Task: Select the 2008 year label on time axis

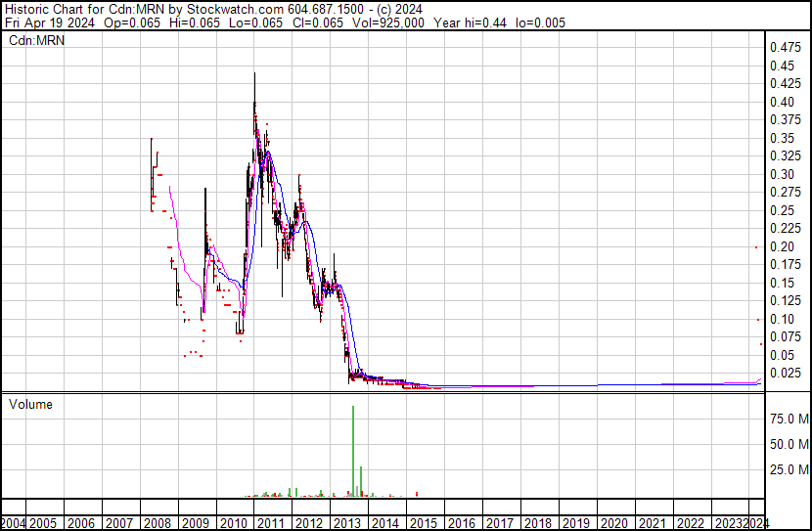Action: pyautogui.click(x=157, y=523)
